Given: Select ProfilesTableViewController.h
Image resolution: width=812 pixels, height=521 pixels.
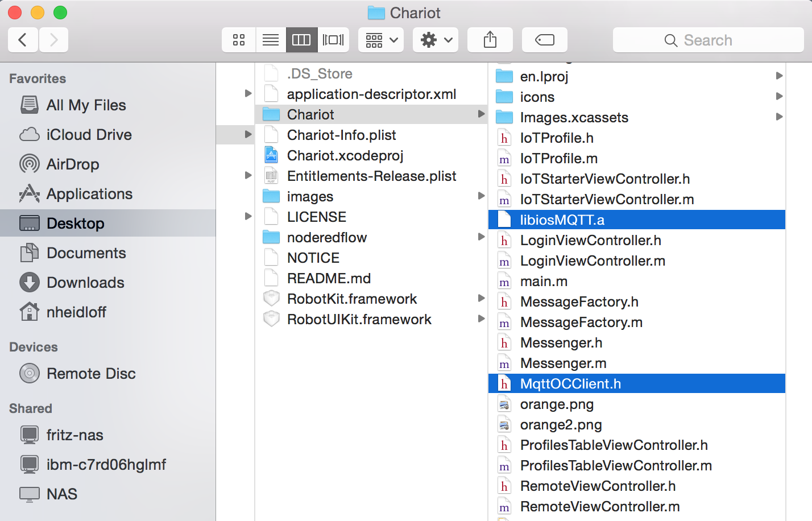Looking at the screenshot, I should click(637, 445).
